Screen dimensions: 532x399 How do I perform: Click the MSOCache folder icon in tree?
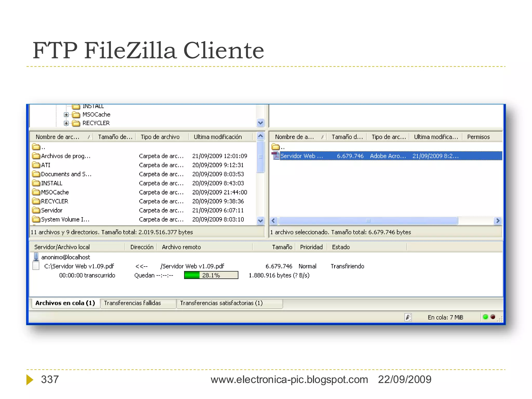pos(76,115)
